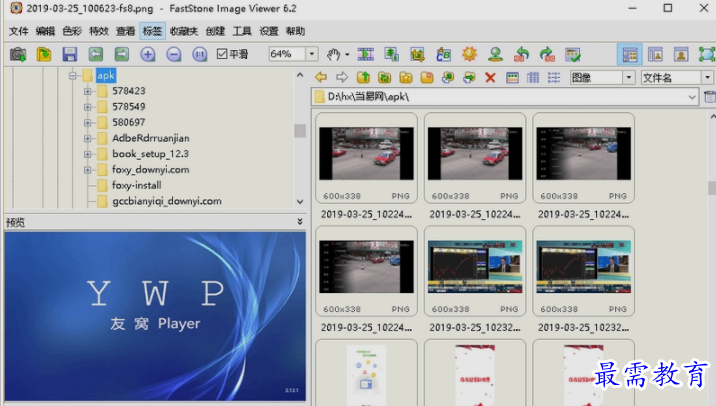Click the acquire images from scanner camera icon
The width and height of the screenshot is (716, 406).
(x=18, y=54)
